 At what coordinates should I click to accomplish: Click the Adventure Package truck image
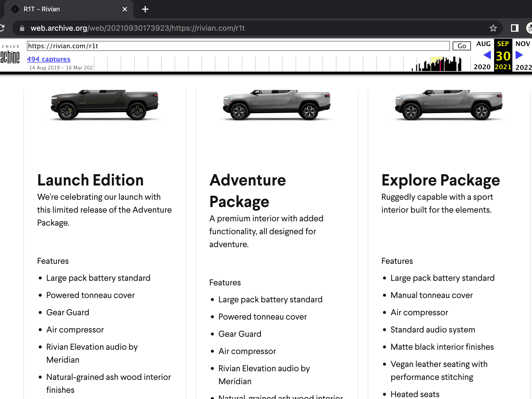pyautogui.click(x=277, y=105)
